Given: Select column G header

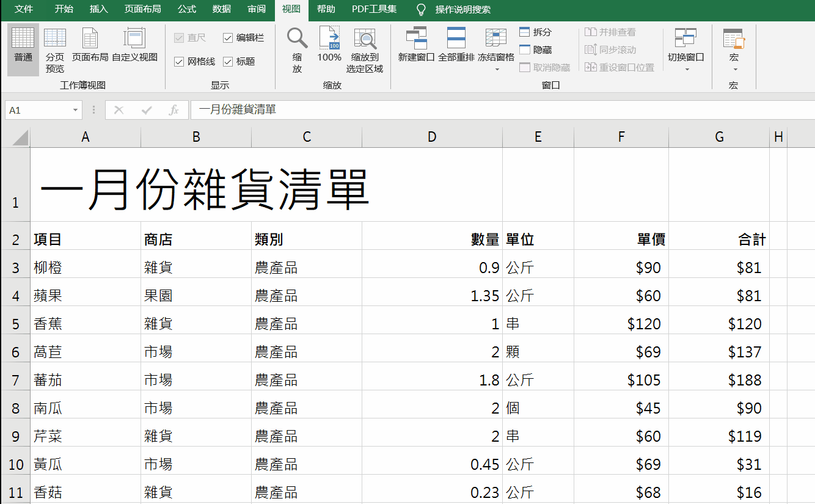Looking at the screenshot, I should [719, 137].
